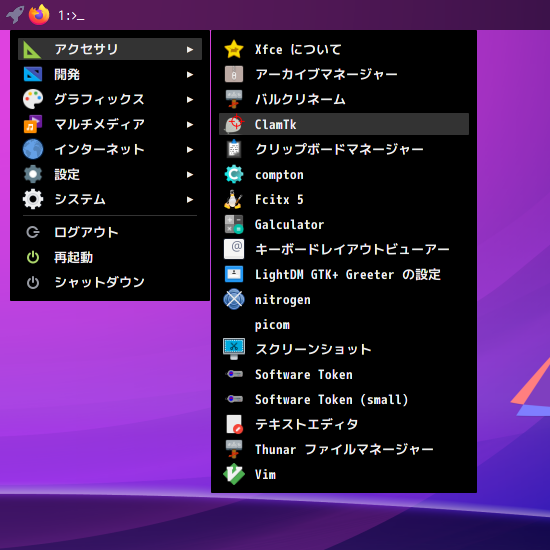Open the グラフィックス menu category
This screenshot has height=550, width=550.
click(110, 99)
